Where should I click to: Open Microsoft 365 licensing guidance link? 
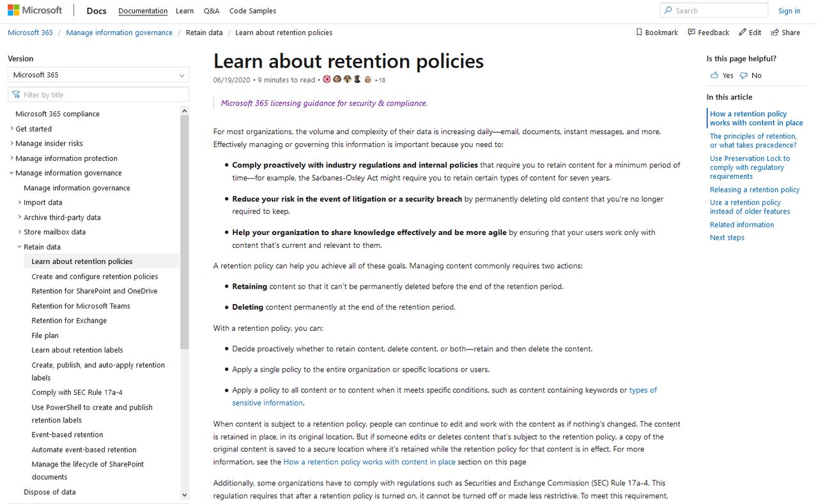coord(324,103)
